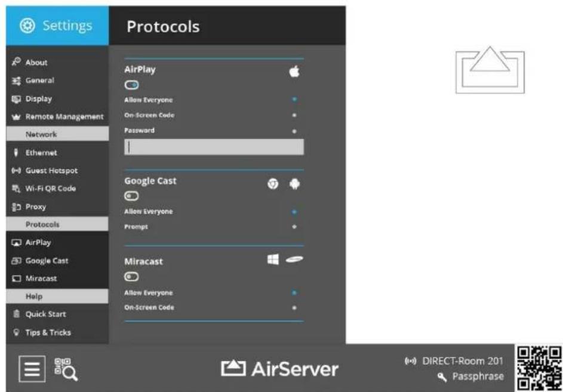Click the Miracast sidebar icon
563x392 pixels.
(x=16, y=279)
